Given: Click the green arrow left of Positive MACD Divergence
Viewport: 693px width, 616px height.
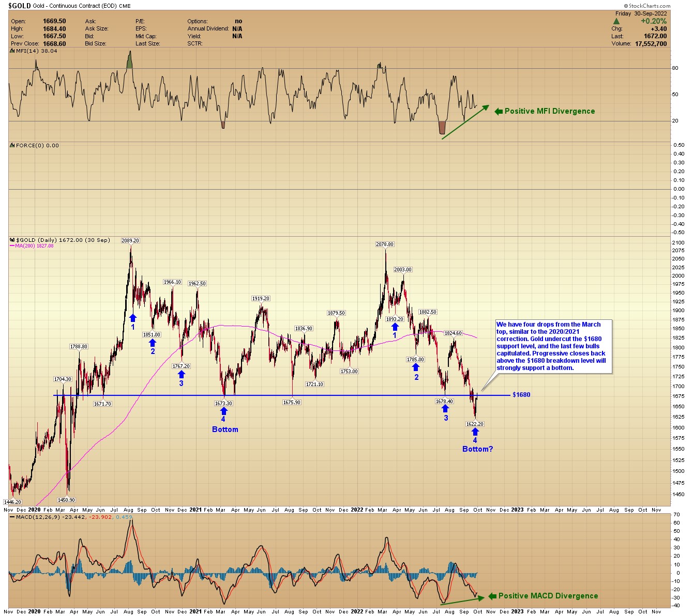Looking at the screenshot, I should tap(492, 596).
